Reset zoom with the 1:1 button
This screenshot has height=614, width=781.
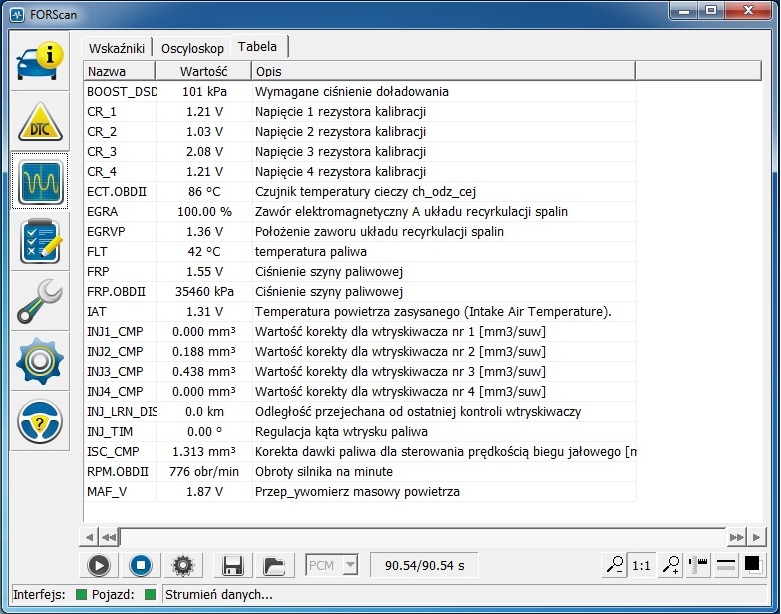coord(641,565)
